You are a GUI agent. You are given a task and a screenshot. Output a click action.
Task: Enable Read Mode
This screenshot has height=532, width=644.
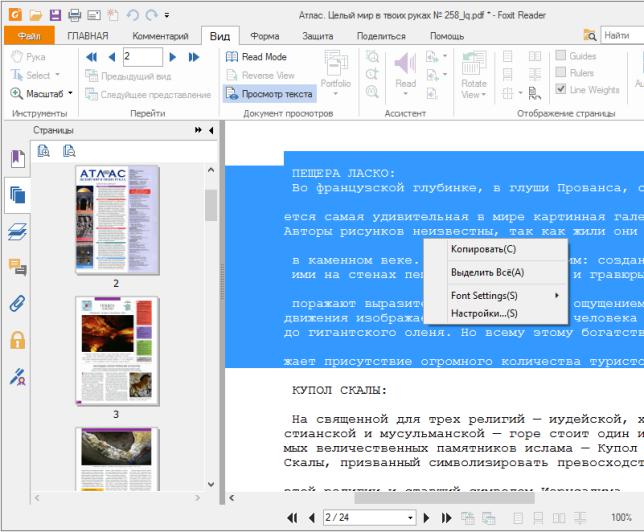pos(256,57)
